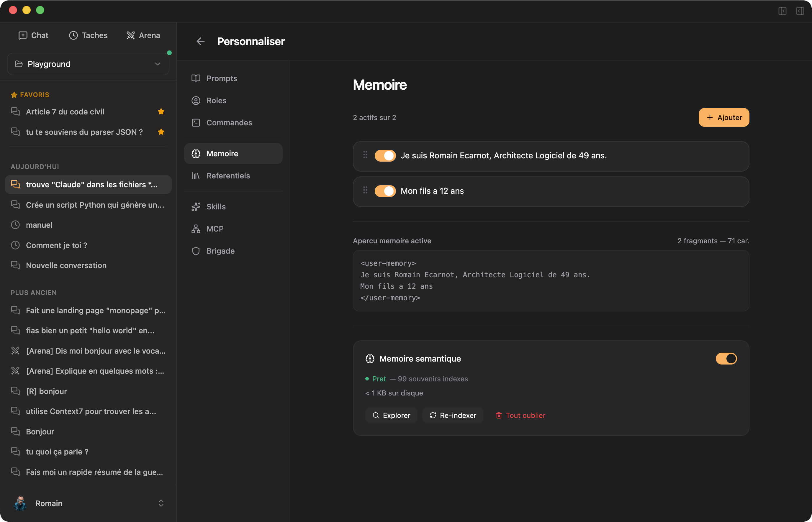Viewport: 812px width, 522px height.
Task: Disable the Romain Ecarnot memory fragment toggle
Action: point(385,156)
